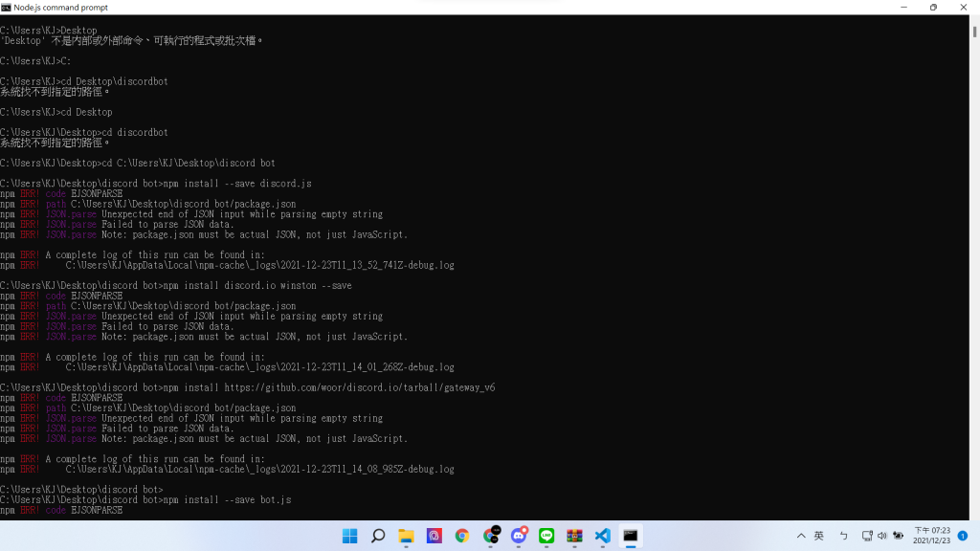Open network status tray icon
980x551 pixels.
click(x=867, y=536)
